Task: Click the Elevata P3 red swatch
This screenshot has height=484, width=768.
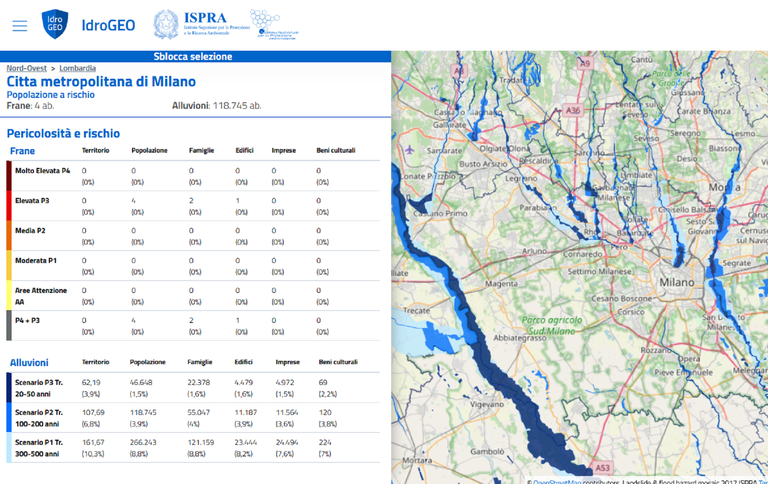Action: pyautogui.click(x=9, y=206)
